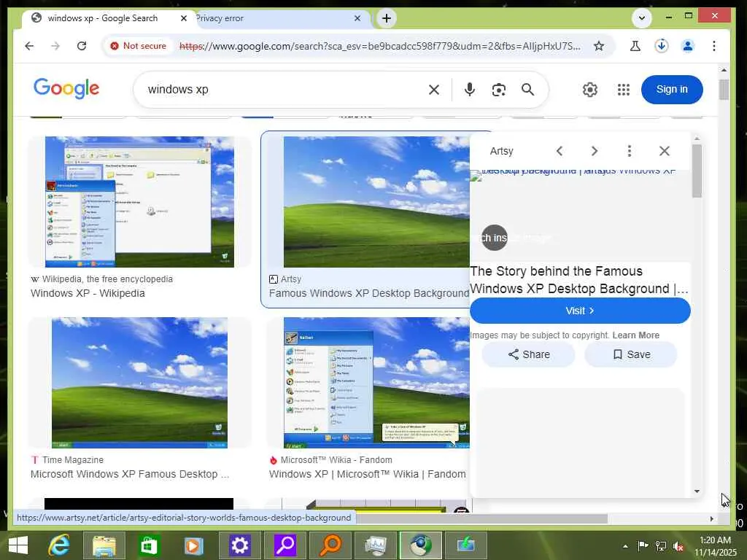Show previous image in preview panel
The height and width of the screenshot is (560, 747).
(560, 152)
